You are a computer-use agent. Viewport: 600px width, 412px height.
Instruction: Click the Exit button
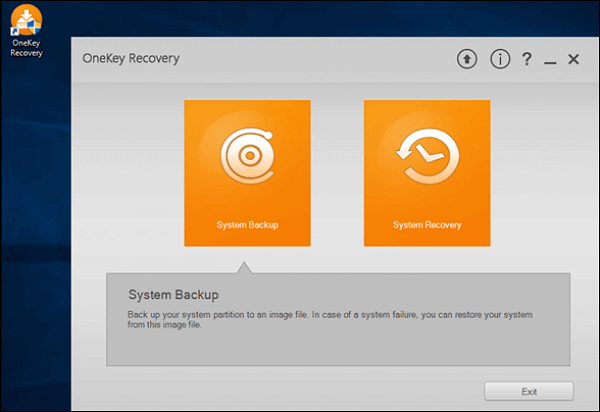click(529, 391)
